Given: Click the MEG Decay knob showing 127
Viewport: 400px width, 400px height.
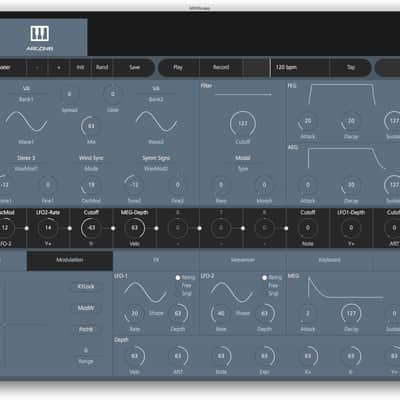Looking at the screenshot, I should 351,313.
